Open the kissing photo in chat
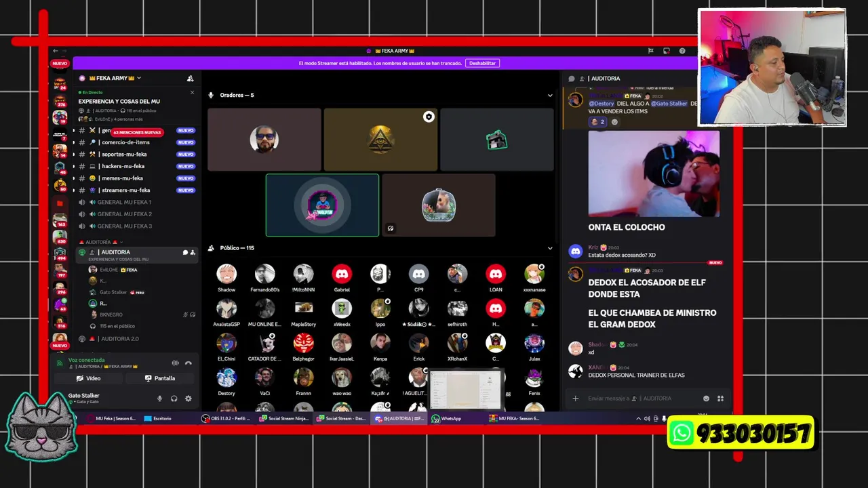The width and height of the screenshot is (868, 488). 654,174
